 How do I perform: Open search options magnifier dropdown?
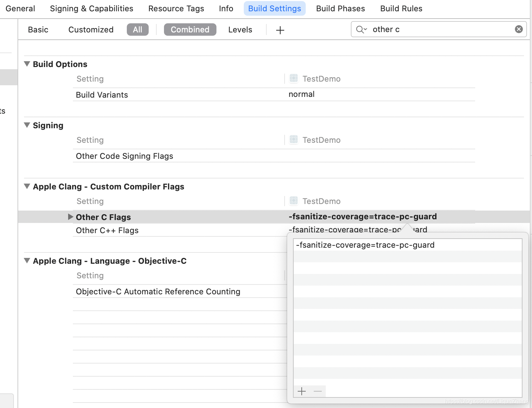point(361,30)
